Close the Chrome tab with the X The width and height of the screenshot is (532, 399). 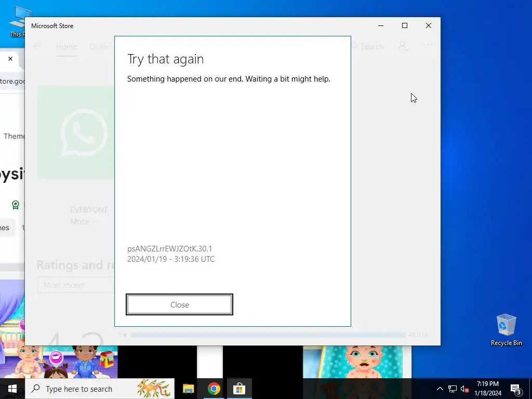[x=10, y=59]
